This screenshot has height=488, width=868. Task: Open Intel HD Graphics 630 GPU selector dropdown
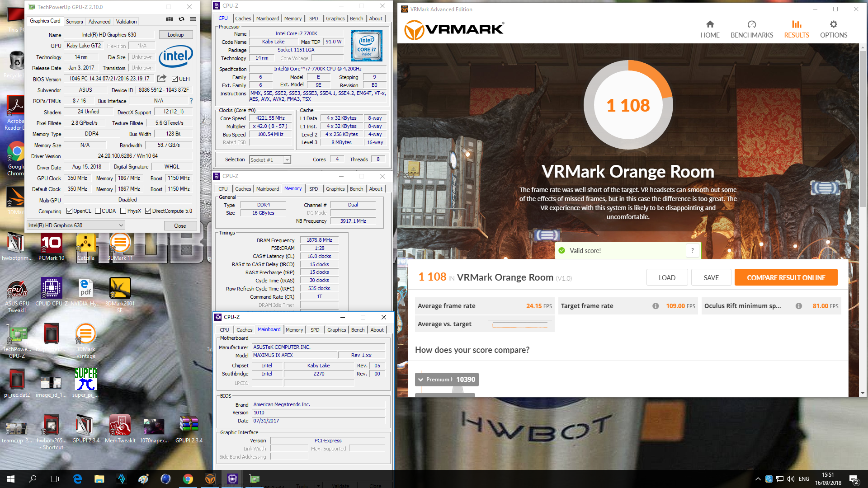pos(76,225)
